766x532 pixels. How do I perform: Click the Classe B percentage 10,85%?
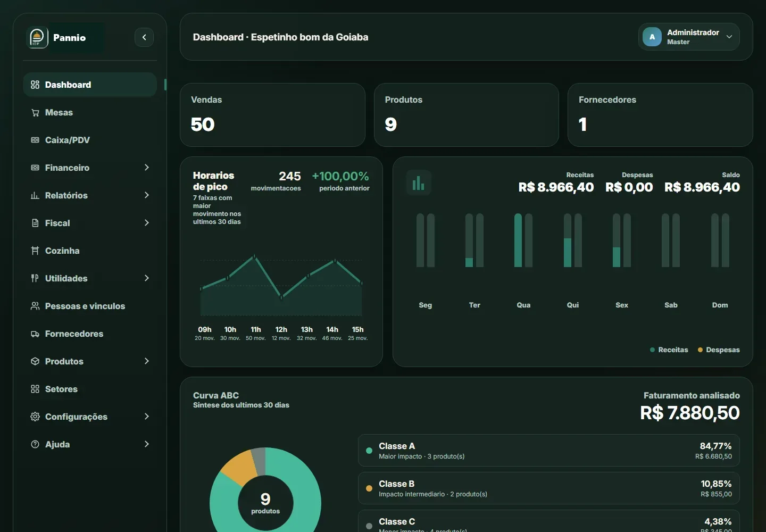pos(716,484)
